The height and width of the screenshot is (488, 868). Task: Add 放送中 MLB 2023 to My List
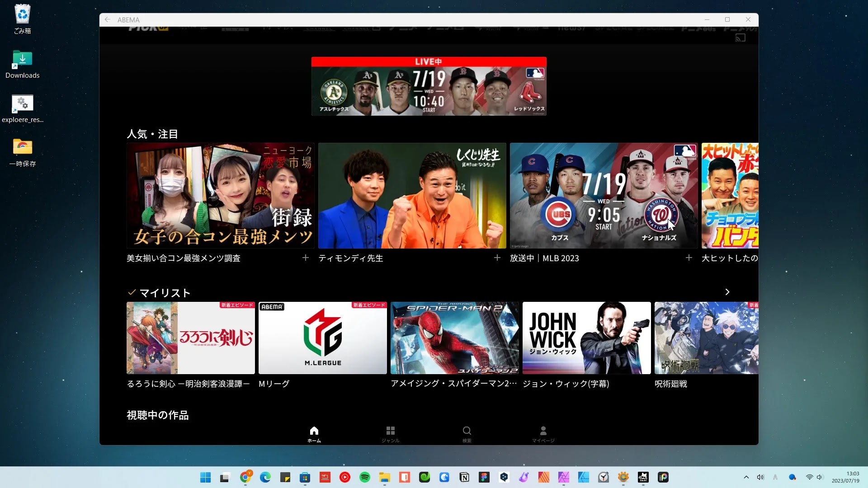(x=689, y=258)
